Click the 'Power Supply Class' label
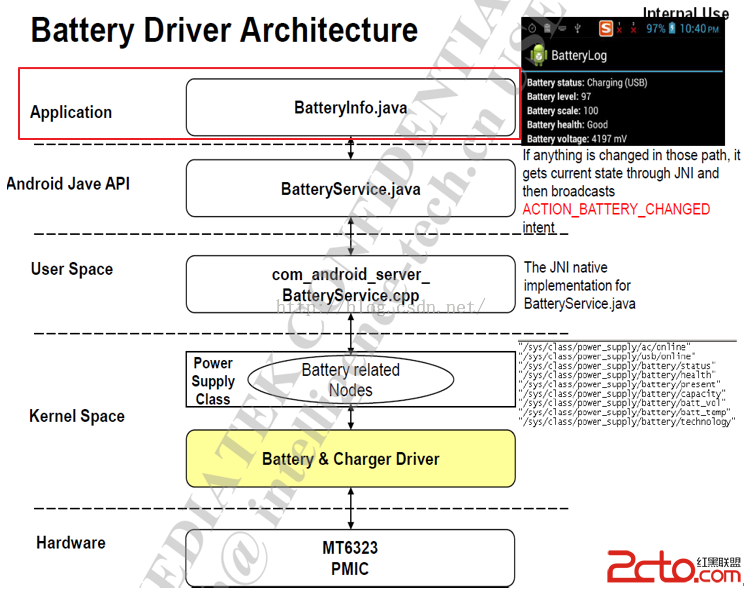 (213, 381)
